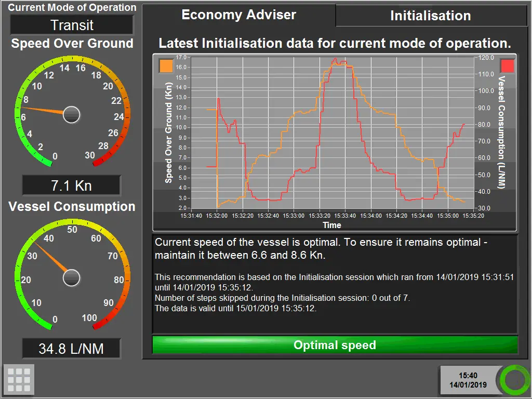Screen dimensions: 532x399
Task: Click 'Number of steps skipped' line
Action: point(282,298)
